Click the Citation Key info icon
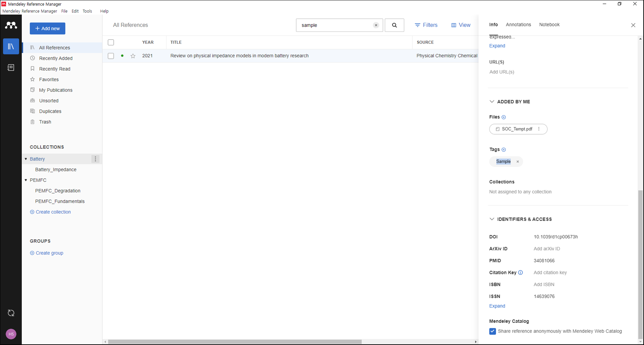The image size is (644, 345). click(x=520, y=273)
